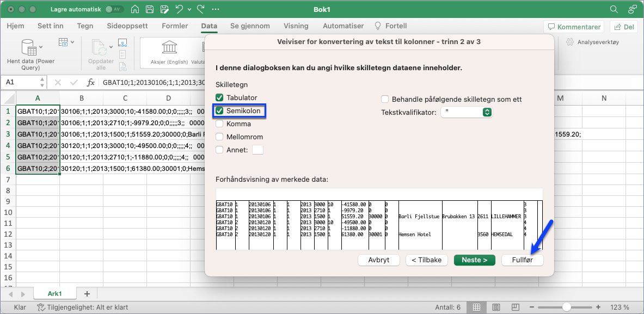Uncheck the Semikolon checkbox
This screenshot has height=314, width=644.
click(x=220, y=111)
